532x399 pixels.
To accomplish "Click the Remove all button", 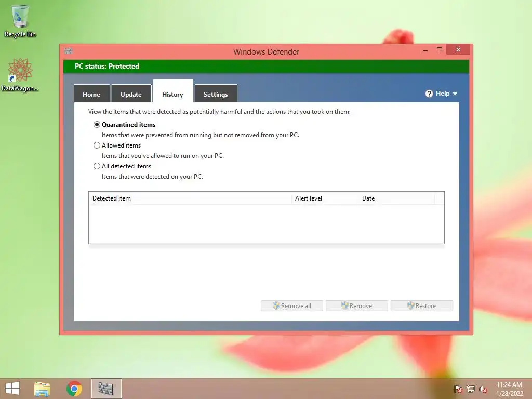I will point(292,305).
